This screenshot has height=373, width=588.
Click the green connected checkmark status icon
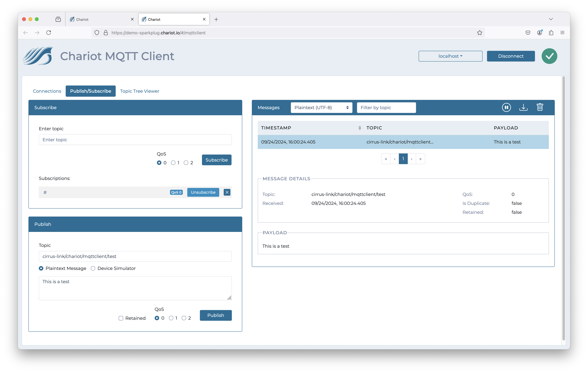(x=549, y=56)
